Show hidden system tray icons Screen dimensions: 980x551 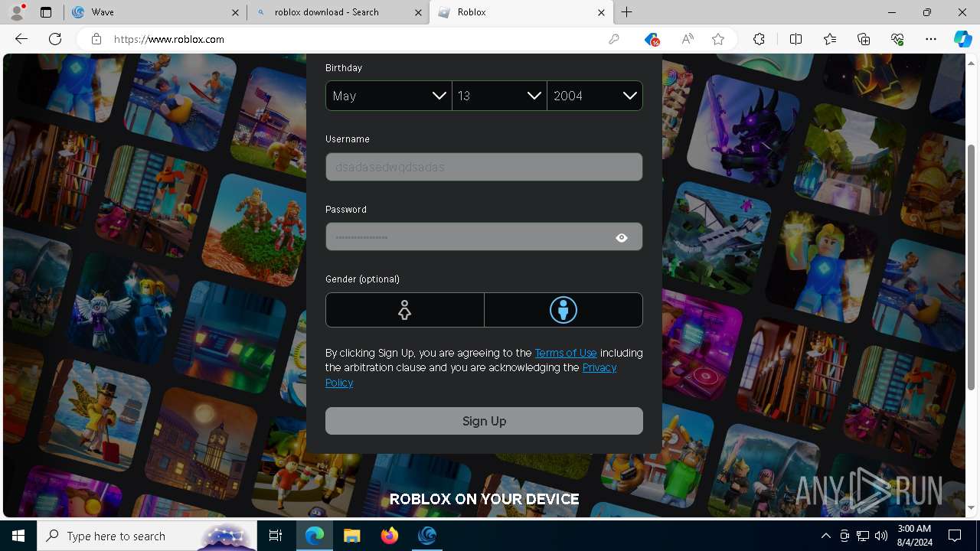[825, 536]
